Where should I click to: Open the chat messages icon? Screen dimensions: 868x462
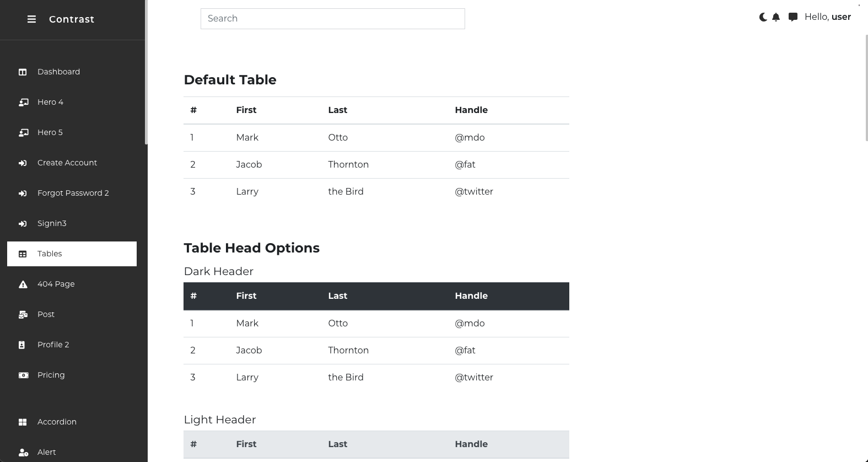(792, 17)
